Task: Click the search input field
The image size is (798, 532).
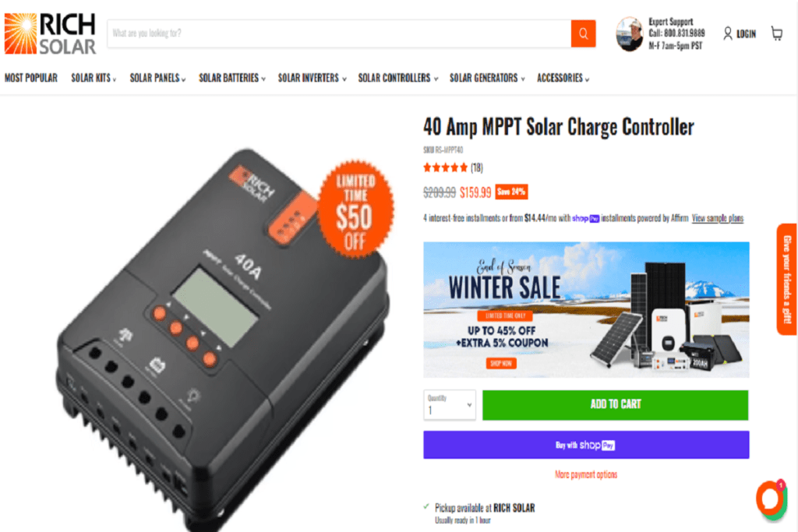Action: tap(339, 33)
